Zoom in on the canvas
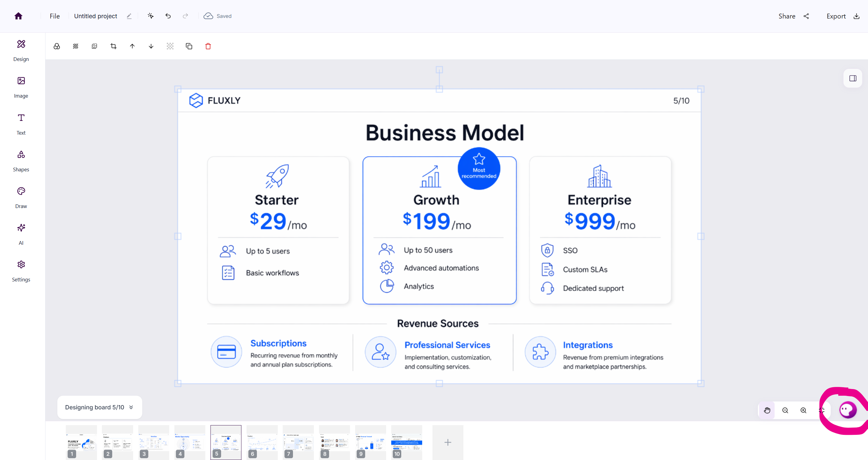This screenshot has width=868, height=460. (x=803, y=410)
